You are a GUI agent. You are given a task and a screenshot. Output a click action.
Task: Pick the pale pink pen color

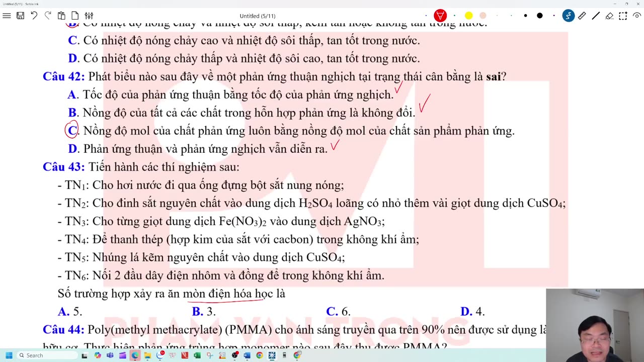tap(482, 16)
